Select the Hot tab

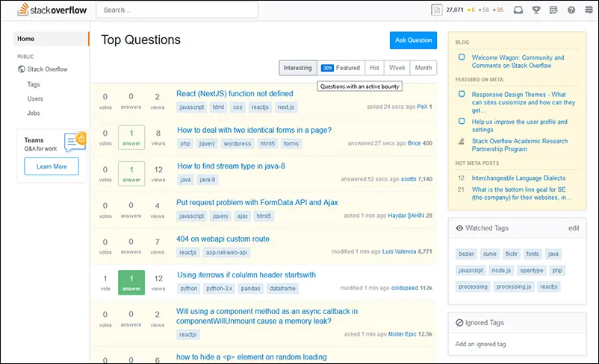[x=374, y=68]
